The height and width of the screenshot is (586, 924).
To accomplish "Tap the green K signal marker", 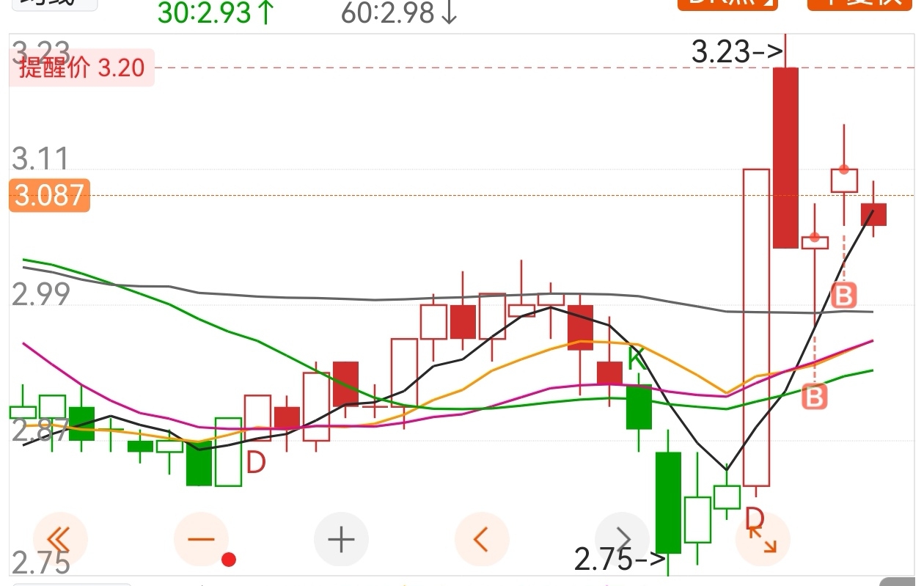I will [x=637, y=359].
